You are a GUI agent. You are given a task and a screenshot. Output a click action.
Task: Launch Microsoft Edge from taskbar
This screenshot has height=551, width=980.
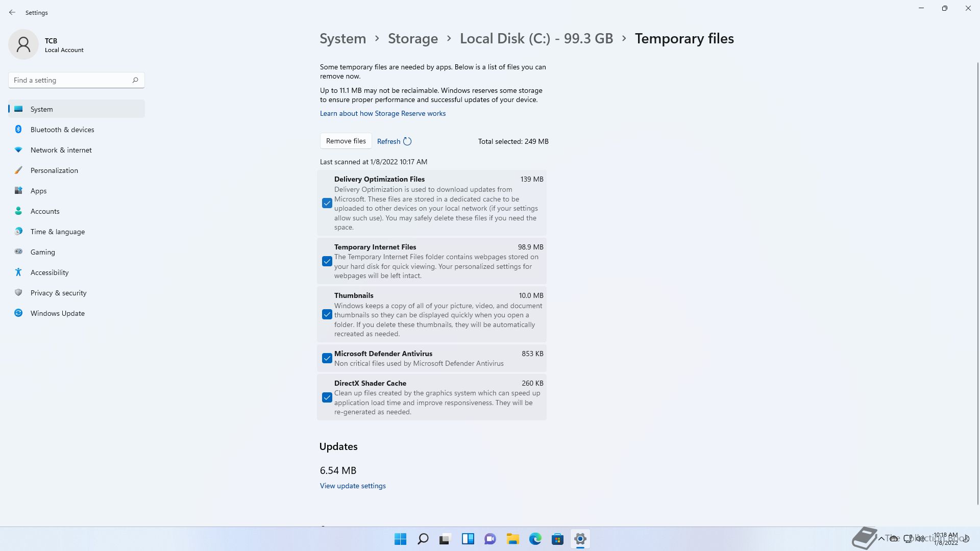click(535, 539)
